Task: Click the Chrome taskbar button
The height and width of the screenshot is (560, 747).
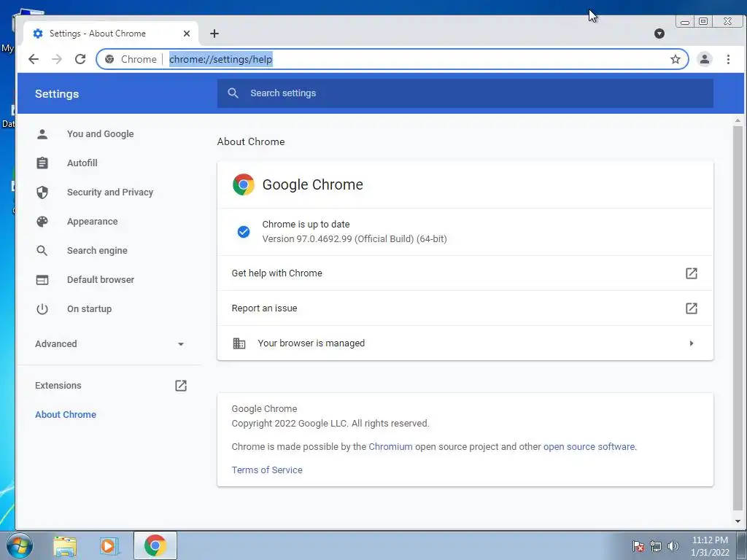Action: [x=155, y=545]
